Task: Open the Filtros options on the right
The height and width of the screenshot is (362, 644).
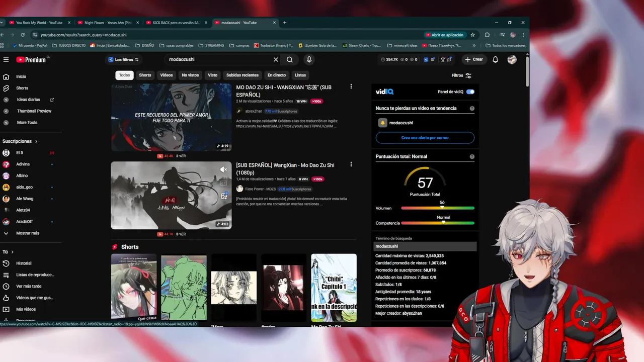Action: click(461, 75)
